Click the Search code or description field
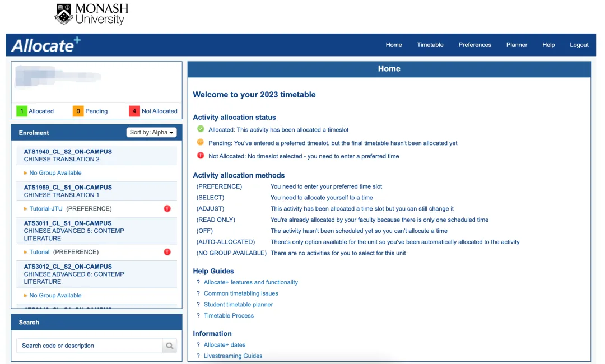605x364 pixels. 90,346
